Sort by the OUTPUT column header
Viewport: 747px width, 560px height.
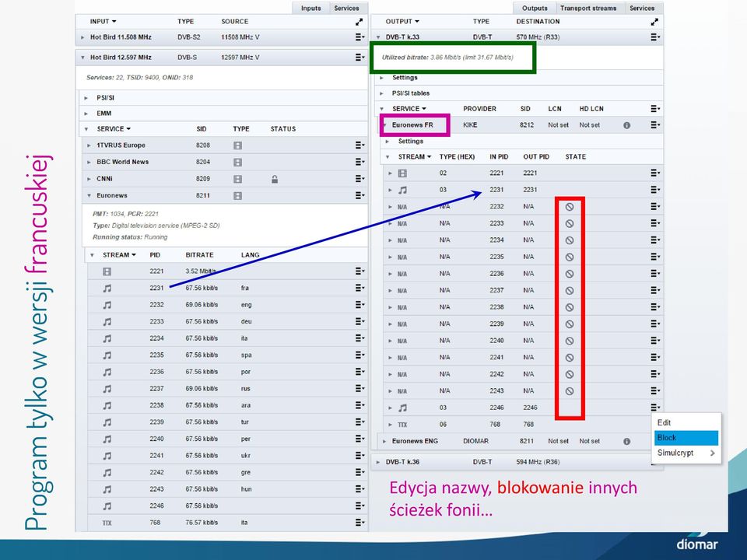click(402, 22)
